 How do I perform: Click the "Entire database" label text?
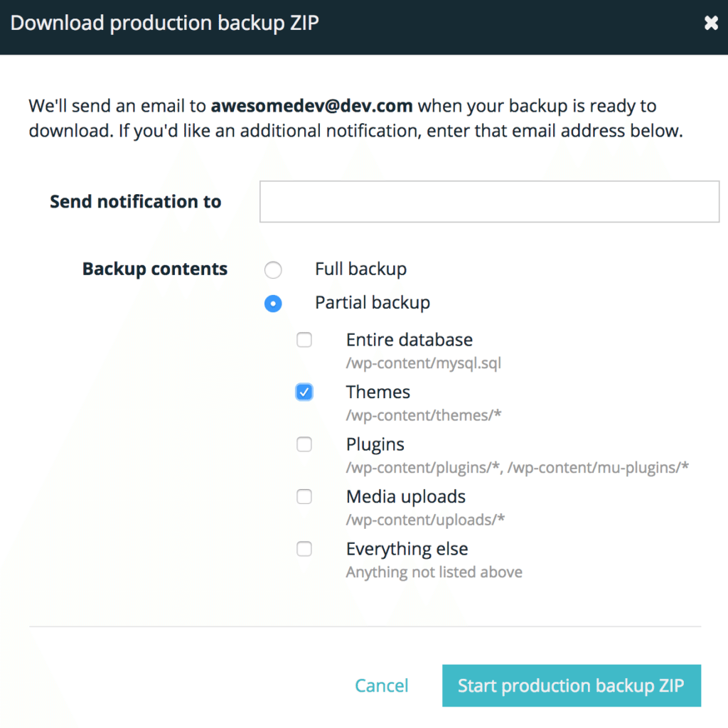(409, 340)
